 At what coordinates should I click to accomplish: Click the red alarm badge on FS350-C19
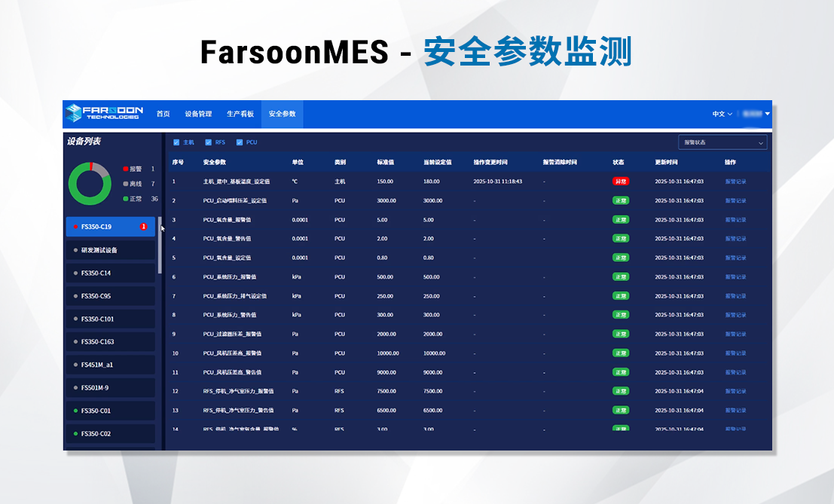tap(143, 227)
